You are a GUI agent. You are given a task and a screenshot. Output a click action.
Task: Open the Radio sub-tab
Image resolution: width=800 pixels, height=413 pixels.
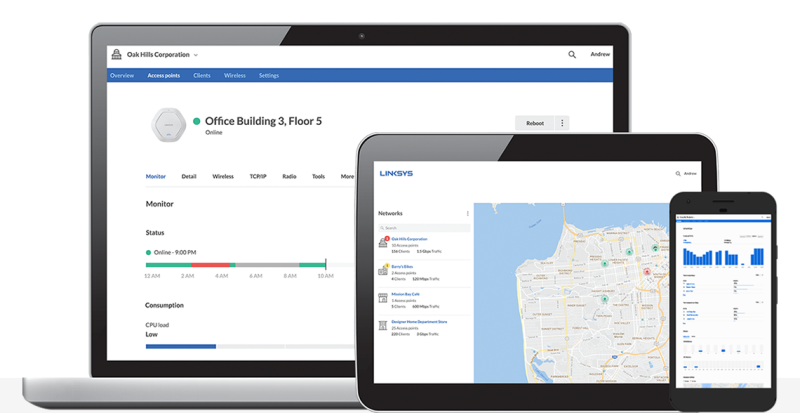click(289, 177)
